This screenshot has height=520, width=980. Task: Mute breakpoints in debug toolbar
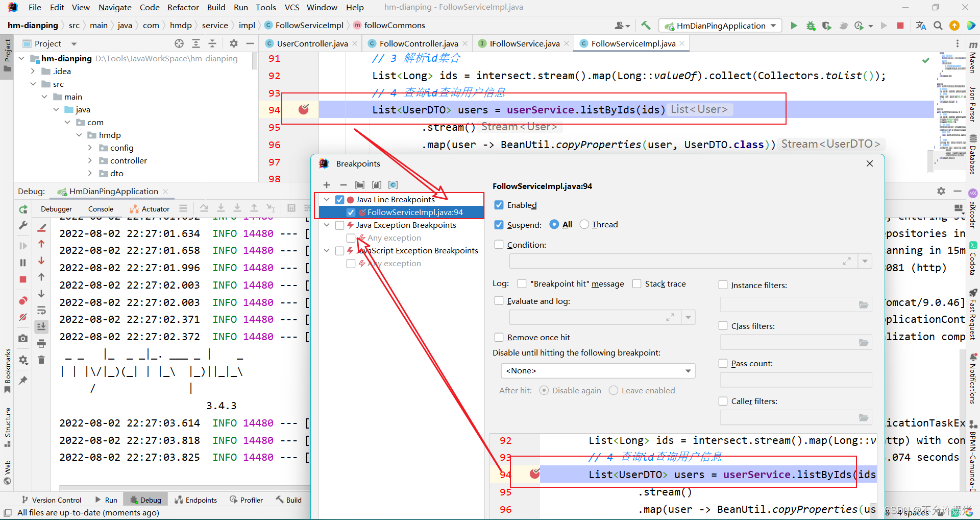coord(23,317)
